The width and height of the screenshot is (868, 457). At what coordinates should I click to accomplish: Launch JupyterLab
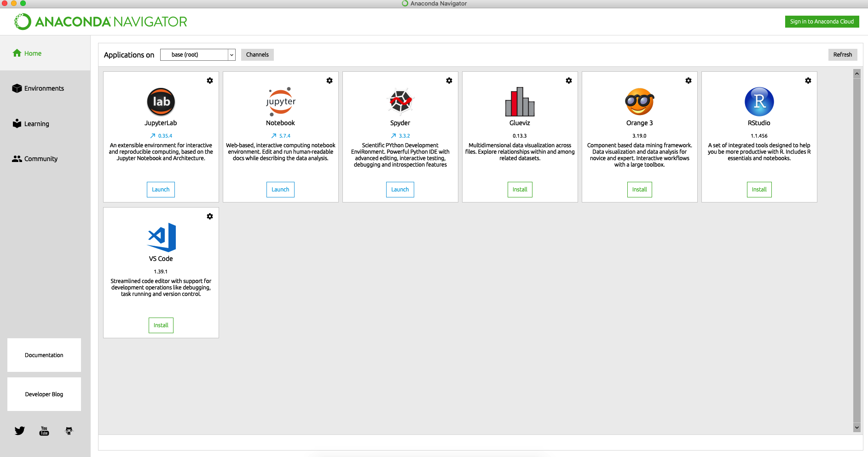(161, 190)
